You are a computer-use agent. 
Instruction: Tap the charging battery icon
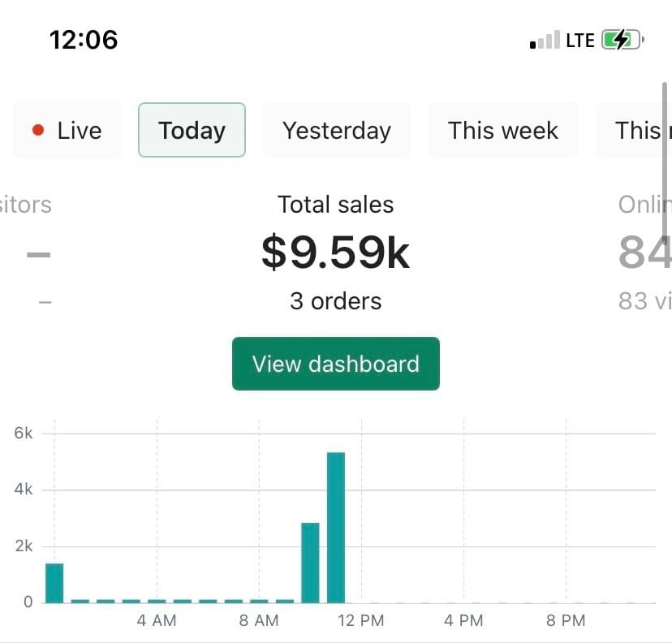pyautogui.click(x=622, y=40)
